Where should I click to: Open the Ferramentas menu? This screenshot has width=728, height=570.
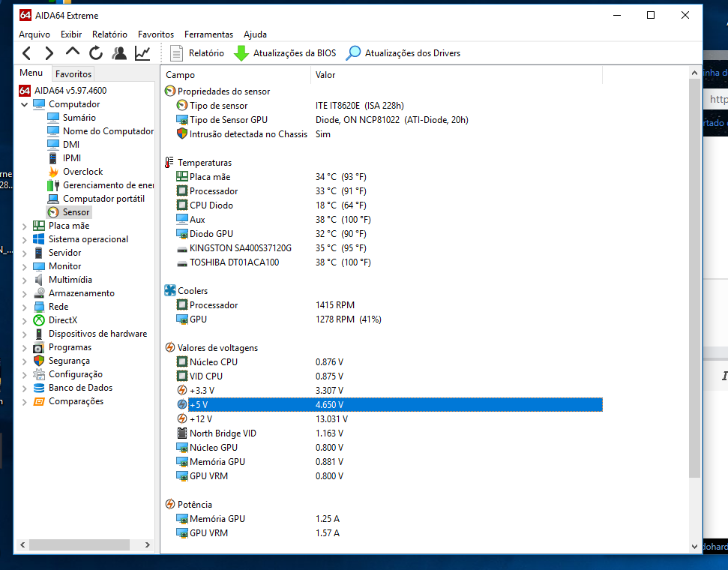click(x=208, y=34)
